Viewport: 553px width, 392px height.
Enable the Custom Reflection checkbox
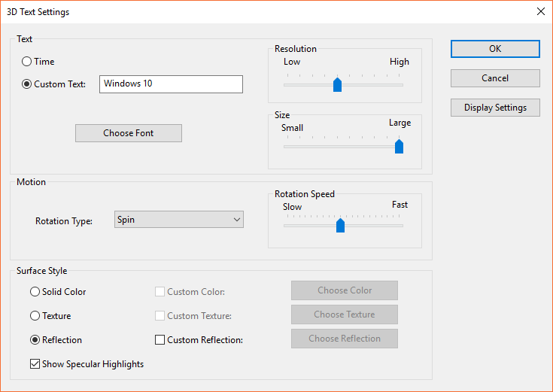pos(160,340)
